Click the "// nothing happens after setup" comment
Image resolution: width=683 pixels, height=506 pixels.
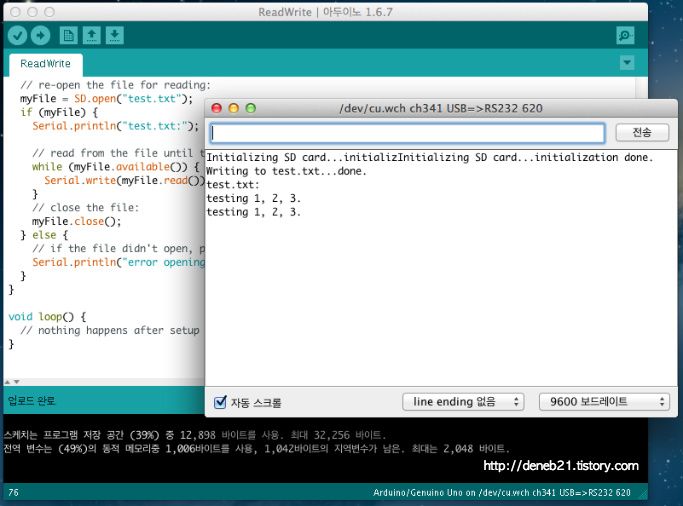tap(110, 331)
